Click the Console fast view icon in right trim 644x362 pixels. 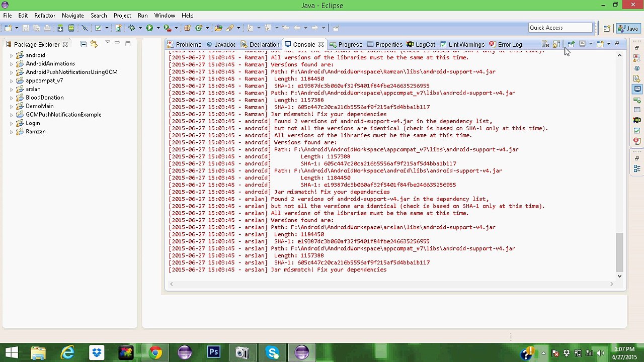coord(637,88)
